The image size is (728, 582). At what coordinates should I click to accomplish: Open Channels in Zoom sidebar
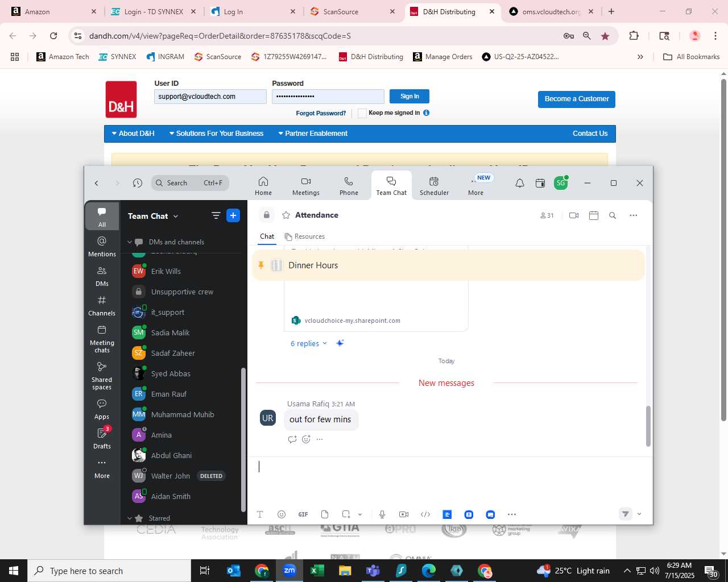point(102,305)
